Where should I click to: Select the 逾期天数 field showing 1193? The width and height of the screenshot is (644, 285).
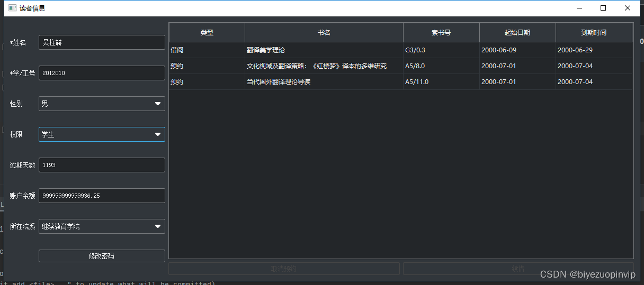(102, 165)
